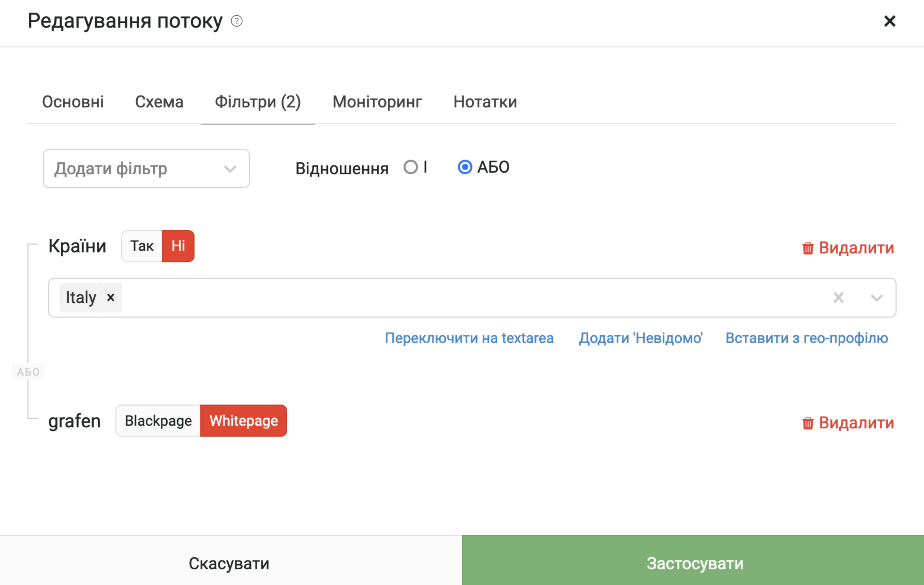The width and height of the screenshot is (924, 585).
Task: Delete the Країни filter
Action: click(x=848, y=248)
